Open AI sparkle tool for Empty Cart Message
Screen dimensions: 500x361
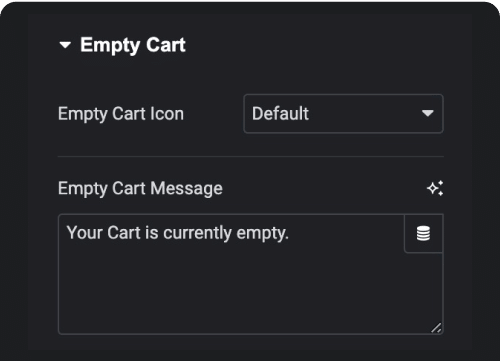click(x=435, y=188)
